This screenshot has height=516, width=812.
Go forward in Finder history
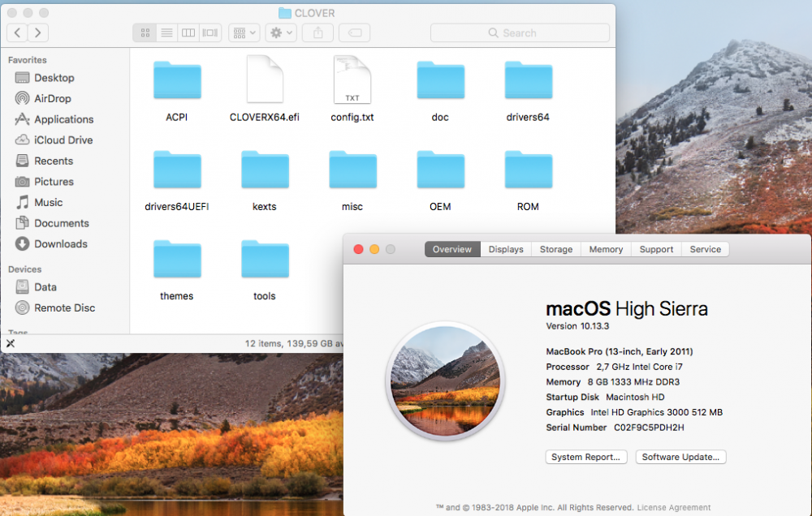(38, 32)
